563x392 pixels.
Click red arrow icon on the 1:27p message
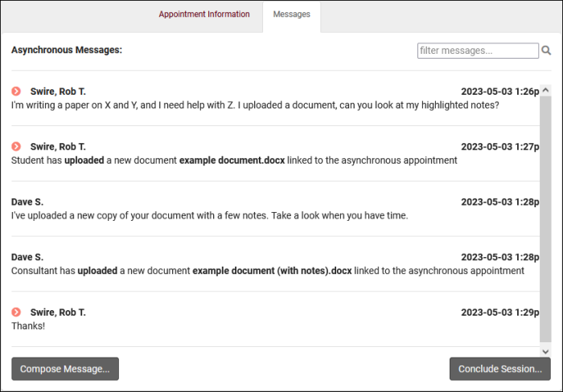coord(16,147)
